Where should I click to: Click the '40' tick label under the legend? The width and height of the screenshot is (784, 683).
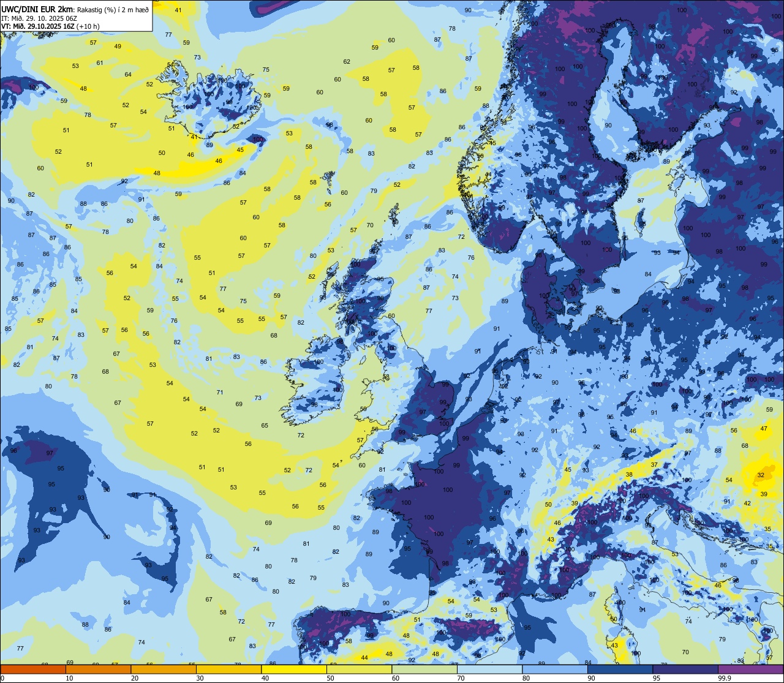[x=265, y=678]
